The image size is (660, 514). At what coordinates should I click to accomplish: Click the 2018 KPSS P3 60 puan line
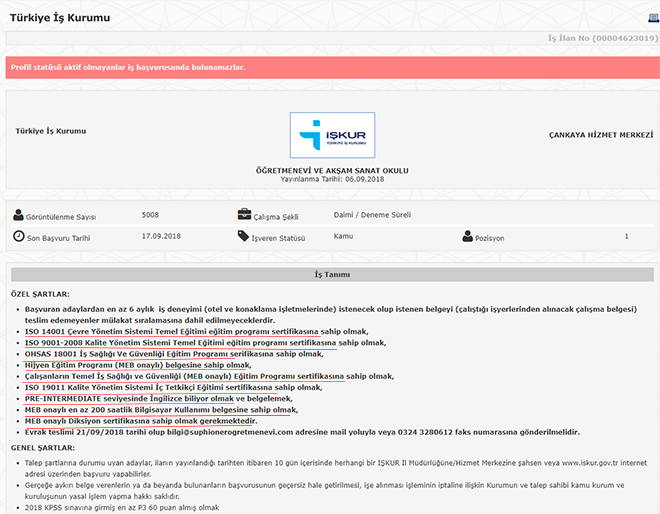[122, 508]
